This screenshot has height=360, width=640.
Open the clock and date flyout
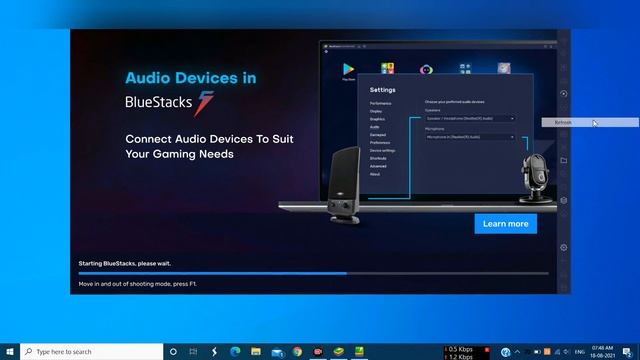pos(602,351)
